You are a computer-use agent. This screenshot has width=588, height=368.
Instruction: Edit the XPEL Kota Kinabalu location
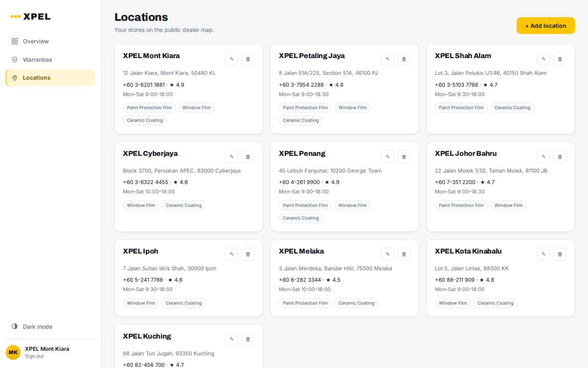point(543,254)
